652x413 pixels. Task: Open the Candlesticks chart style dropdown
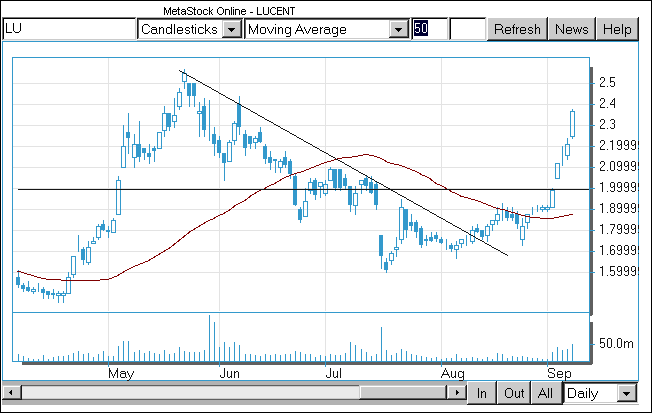232,29
